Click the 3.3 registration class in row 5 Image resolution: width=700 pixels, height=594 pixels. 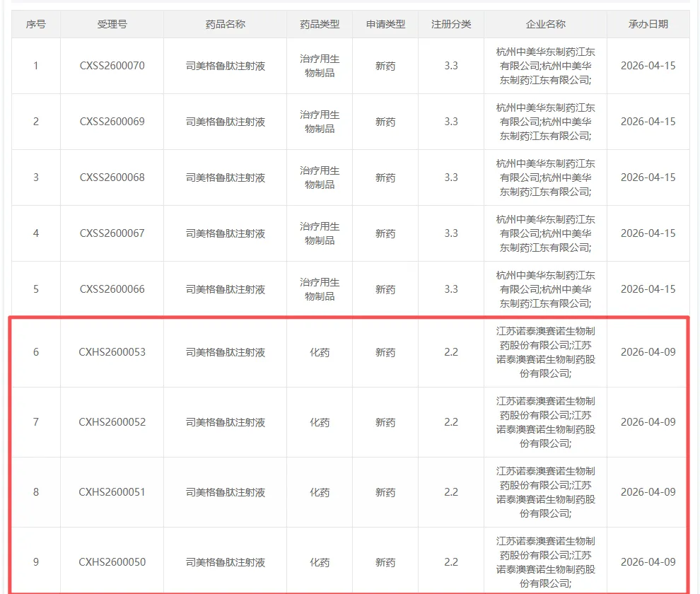click(450, 289)
